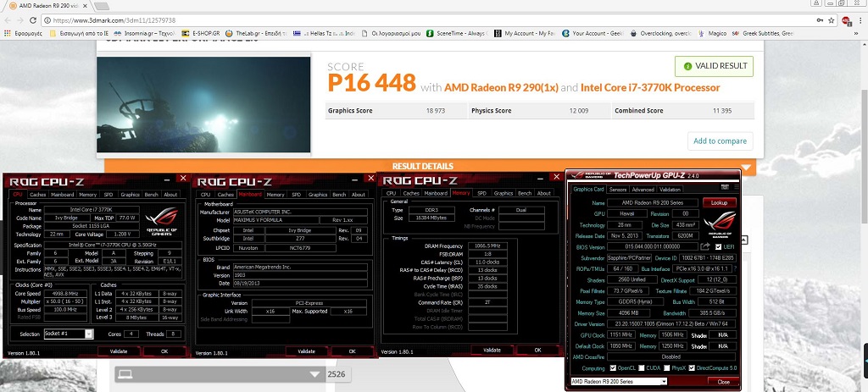868x392 pixels.
Task: Open Bench tab in the Mainboard CPU-Z window
Action: point(339,195)
